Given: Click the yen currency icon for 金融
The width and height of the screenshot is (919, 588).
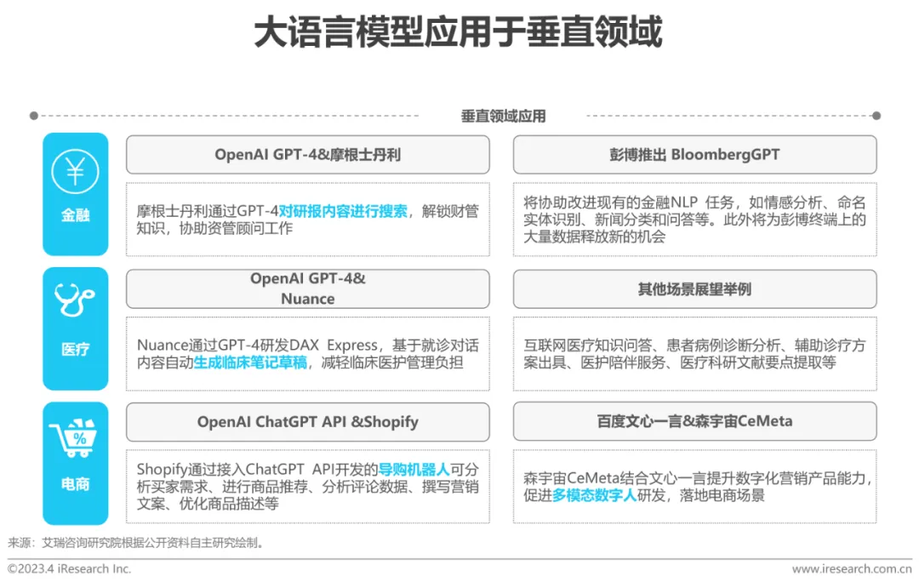Looking at the screenshot, I should click(x=75, y=171).
